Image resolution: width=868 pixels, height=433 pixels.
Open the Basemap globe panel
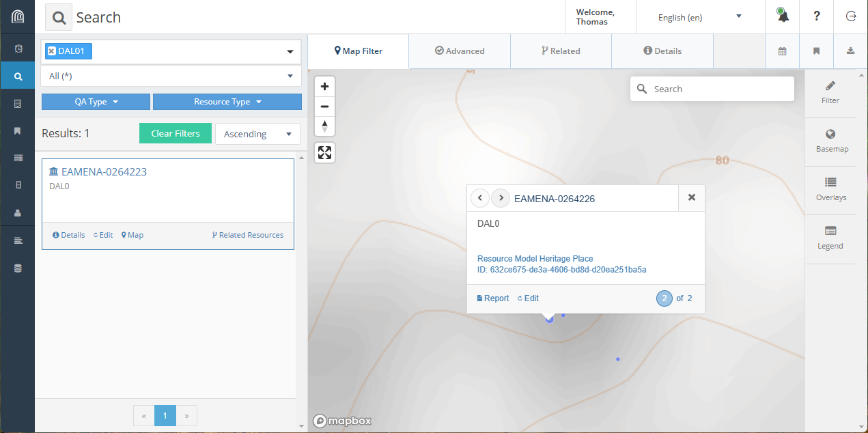(x=830, y=141)
